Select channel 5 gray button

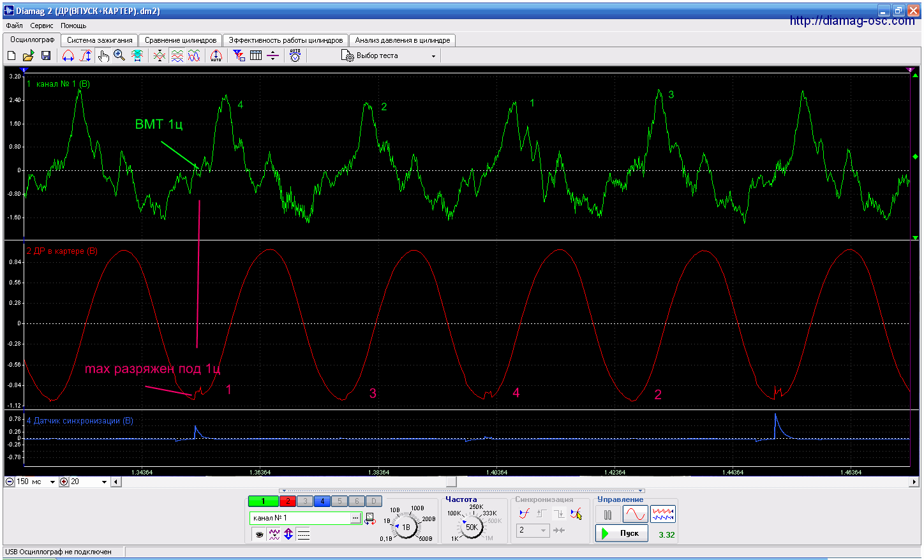click(339, 501)
